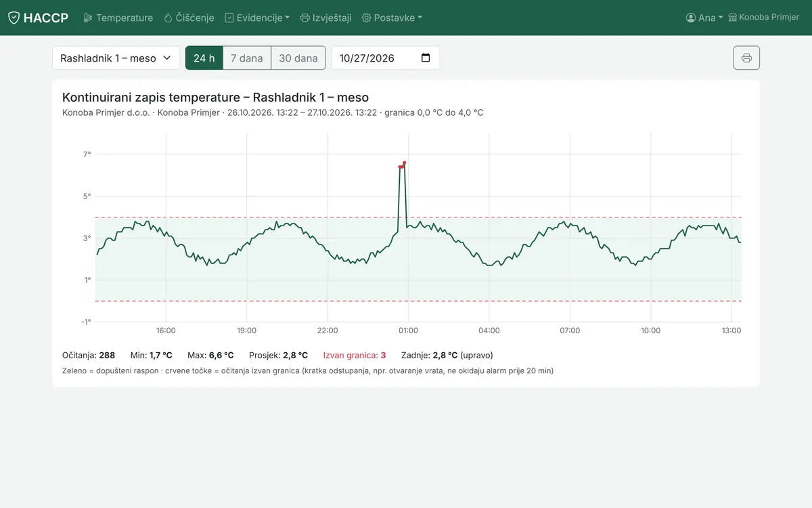Open the Rashladnik 1 – meso device selector
The image size is (812, 508).
tap(116, 58)
